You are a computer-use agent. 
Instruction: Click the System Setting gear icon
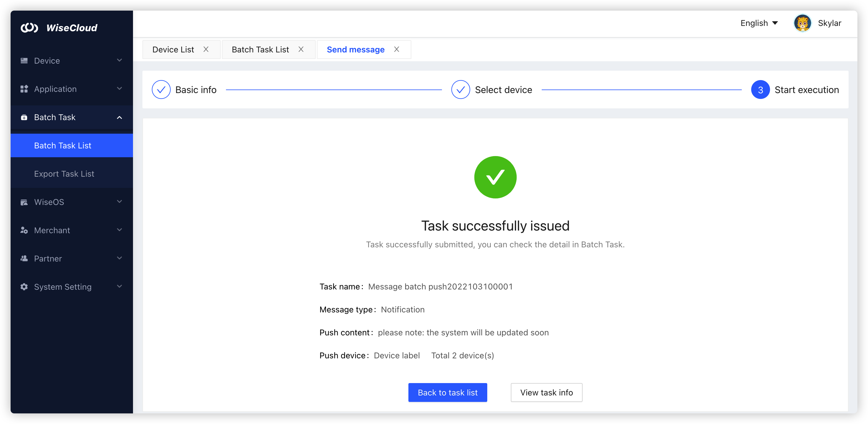coord(24,287)
